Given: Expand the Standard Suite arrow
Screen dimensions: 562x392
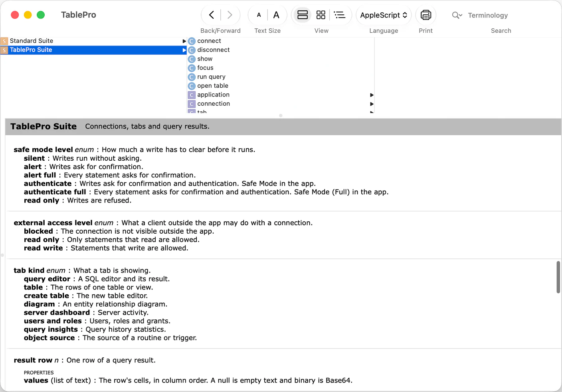Looking at the screenshot, I should [184, 41].
